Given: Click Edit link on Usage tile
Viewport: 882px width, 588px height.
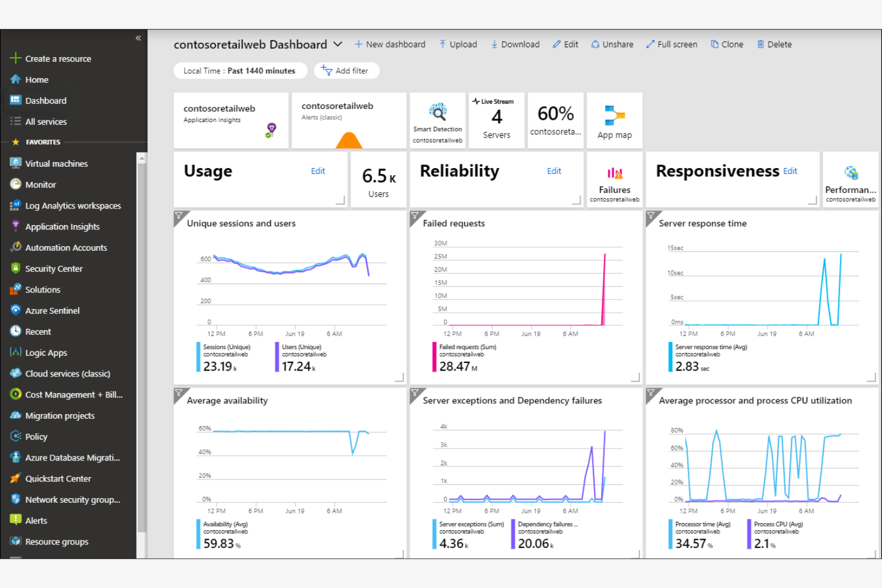Looking at the screenshot, I should [x=318, y=171].
